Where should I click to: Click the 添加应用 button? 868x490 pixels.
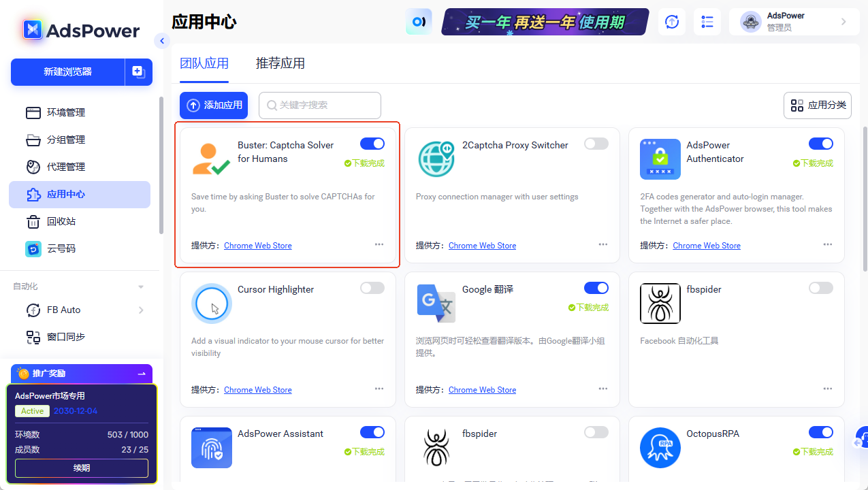213,105
